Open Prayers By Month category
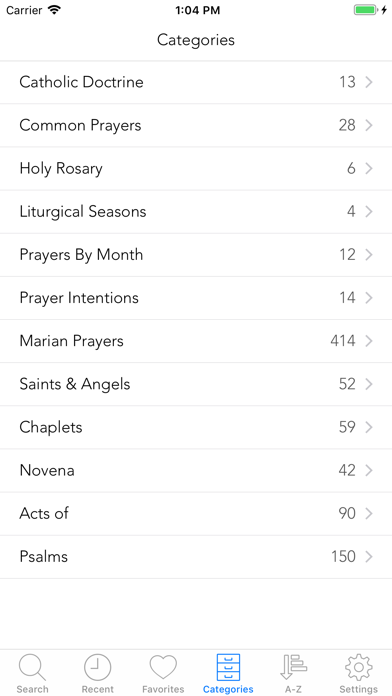The image size is (392, 696). tap(196, 255)
